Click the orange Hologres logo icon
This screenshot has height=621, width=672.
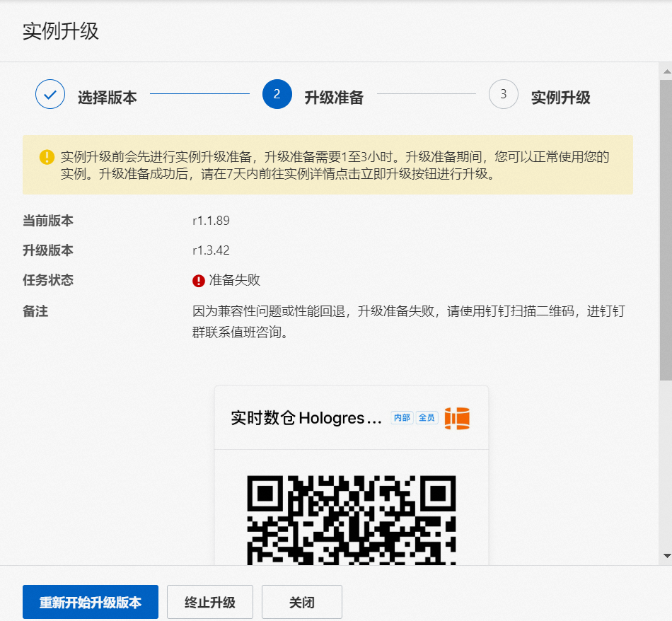pyautogui.click(x=457, y=418)
